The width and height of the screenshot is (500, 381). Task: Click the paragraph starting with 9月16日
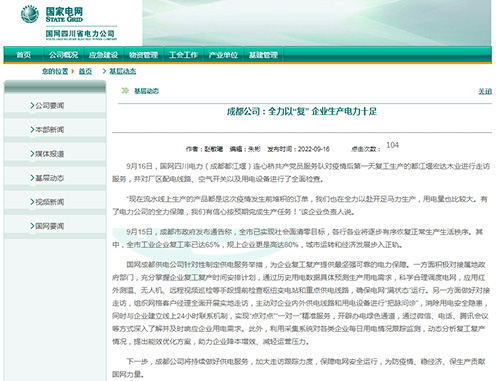pos(301,172)
